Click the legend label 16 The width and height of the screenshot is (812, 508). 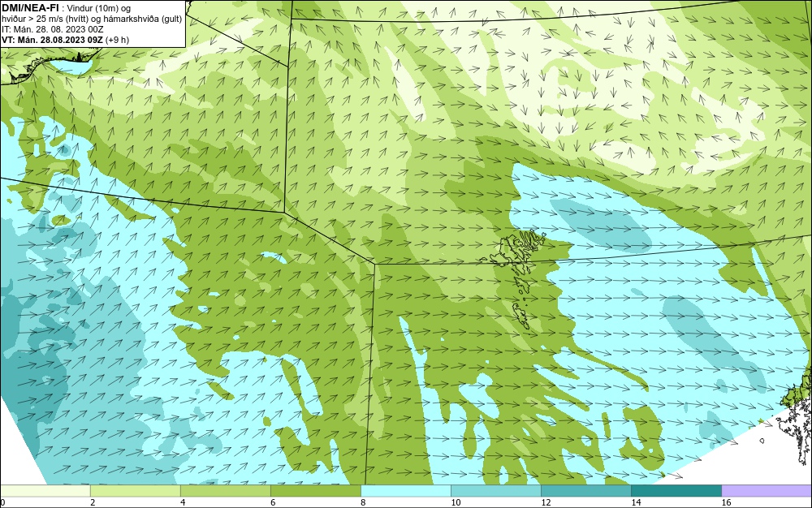pos(726,502)
